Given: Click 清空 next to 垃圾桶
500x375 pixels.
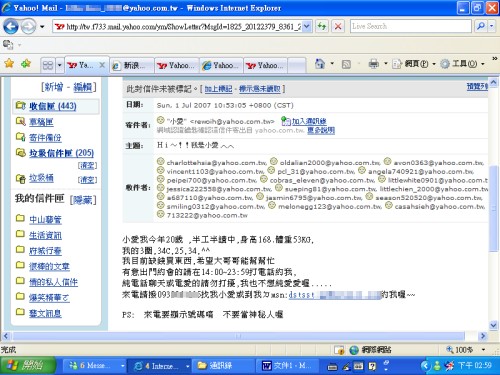Looking at the screenshot, I should pyautogui.click(x=87, y=180).
